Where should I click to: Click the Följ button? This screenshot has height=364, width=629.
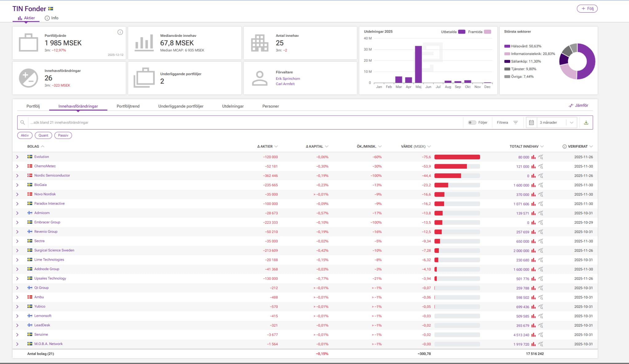pos(587,9)
